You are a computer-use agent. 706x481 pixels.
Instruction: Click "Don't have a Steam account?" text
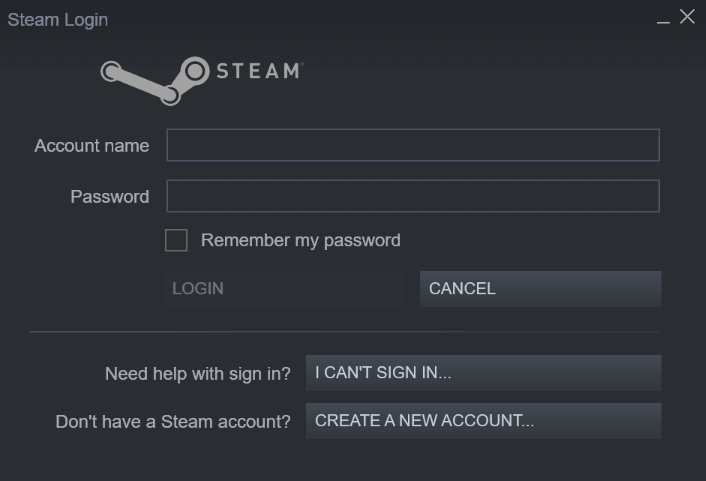pos(173,422)
